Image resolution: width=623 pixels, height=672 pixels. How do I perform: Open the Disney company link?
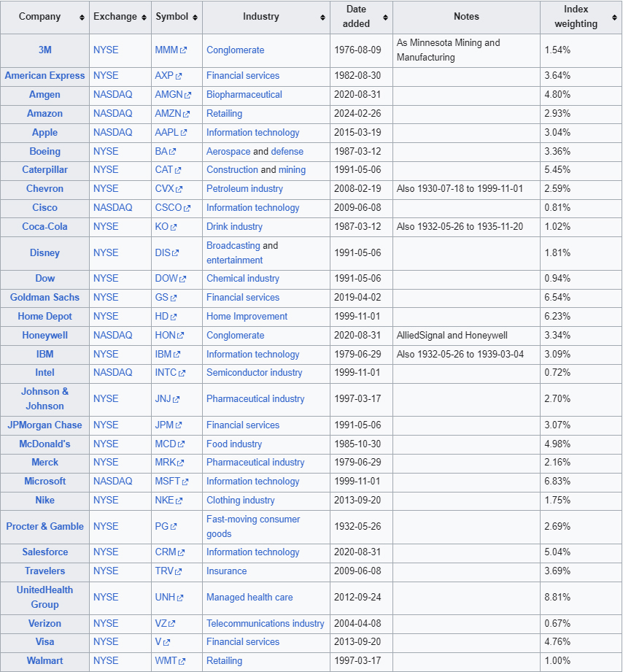coord(45,253)
